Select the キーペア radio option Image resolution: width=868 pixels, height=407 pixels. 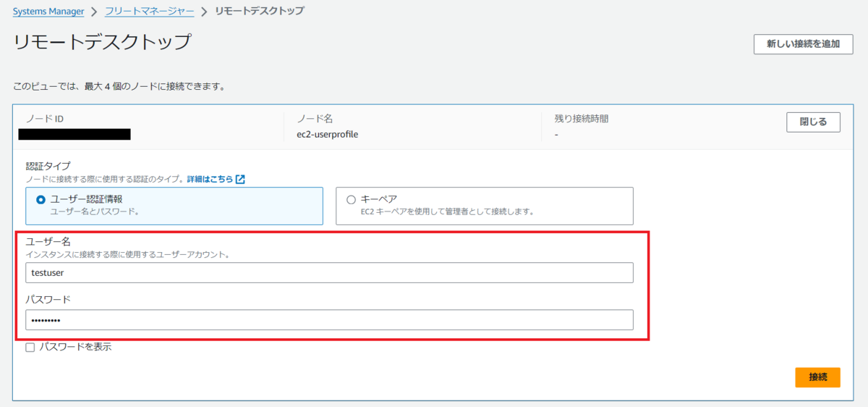(x=352, y=199)
